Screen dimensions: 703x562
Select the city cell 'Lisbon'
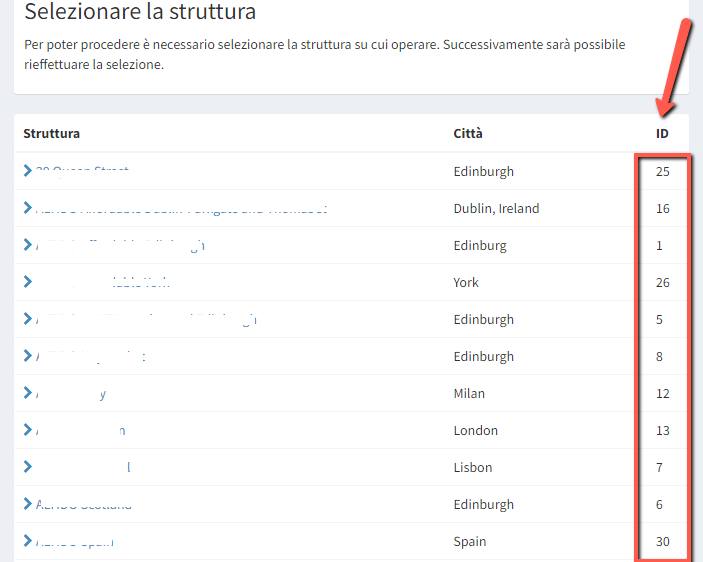pyautogui.click(x=473, y=467)
